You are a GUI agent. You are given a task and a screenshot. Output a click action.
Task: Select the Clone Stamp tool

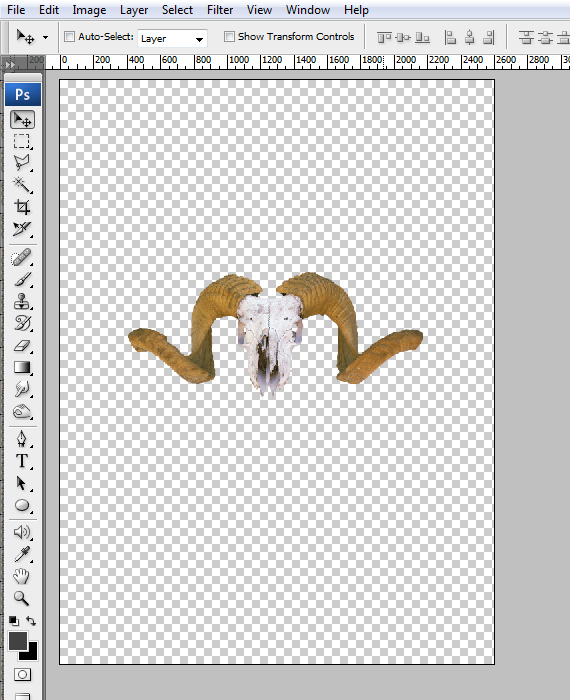22,301
